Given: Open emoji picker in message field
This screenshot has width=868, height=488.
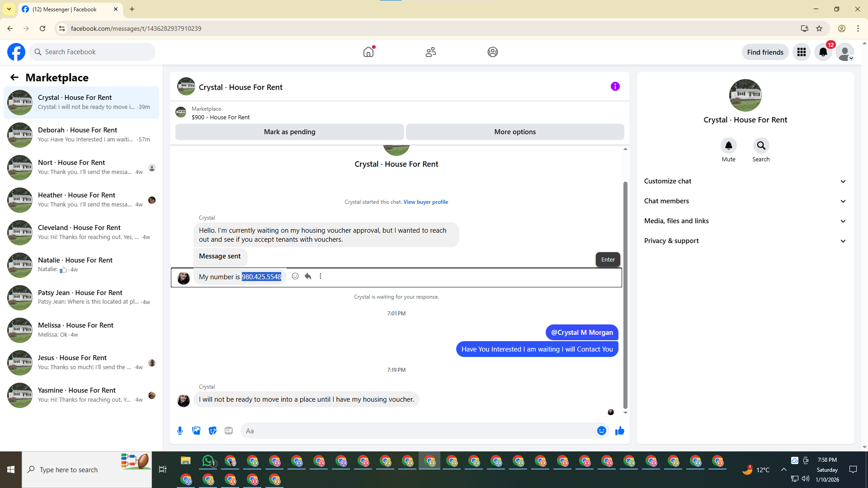Looking at the screenshot, I should pyautogui.click(x=601, y=431).
